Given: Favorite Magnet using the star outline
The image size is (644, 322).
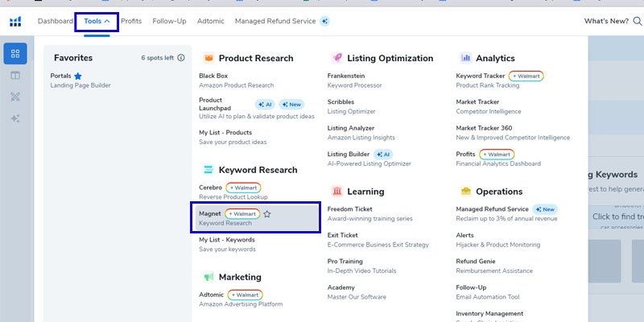Looking at the screenshot, I should click(267, 214).
